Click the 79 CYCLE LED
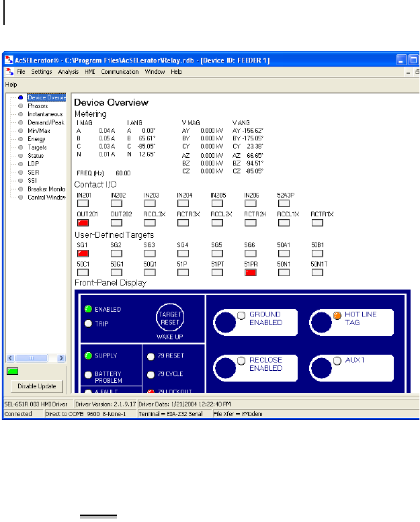The image size is (420, 522). [151, 375]
